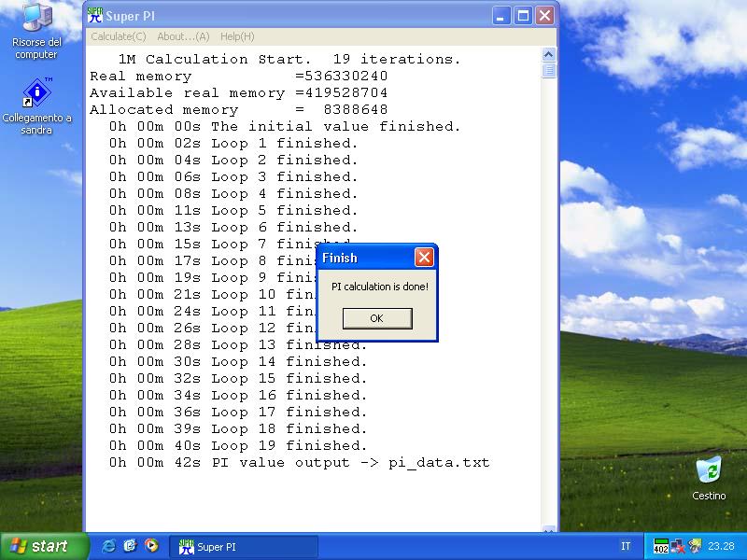Select the Cestino recycle bin icon

pos(709,478)
